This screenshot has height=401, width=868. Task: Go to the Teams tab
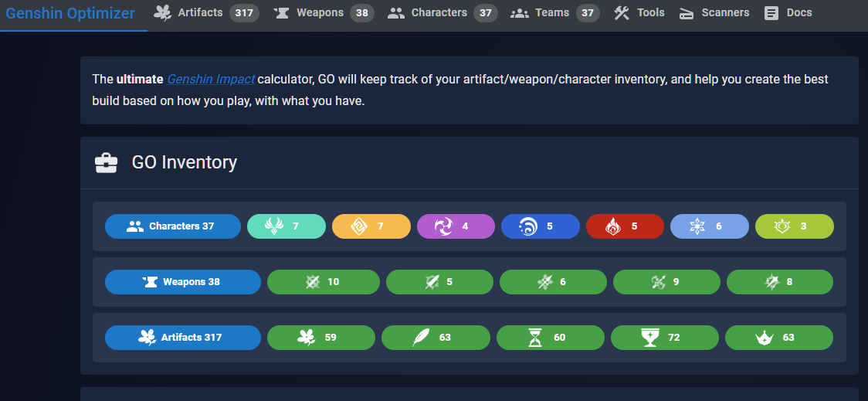click(554, 12)
